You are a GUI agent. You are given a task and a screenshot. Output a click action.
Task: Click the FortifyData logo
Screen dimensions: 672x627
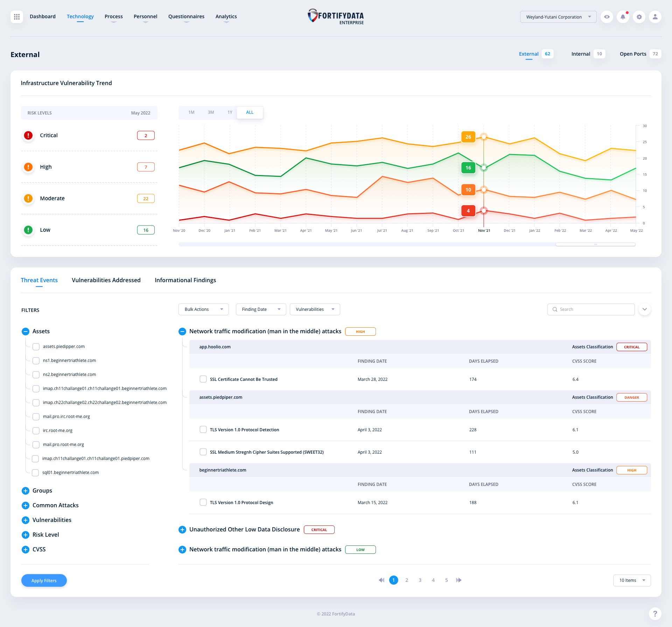point(336,16)
